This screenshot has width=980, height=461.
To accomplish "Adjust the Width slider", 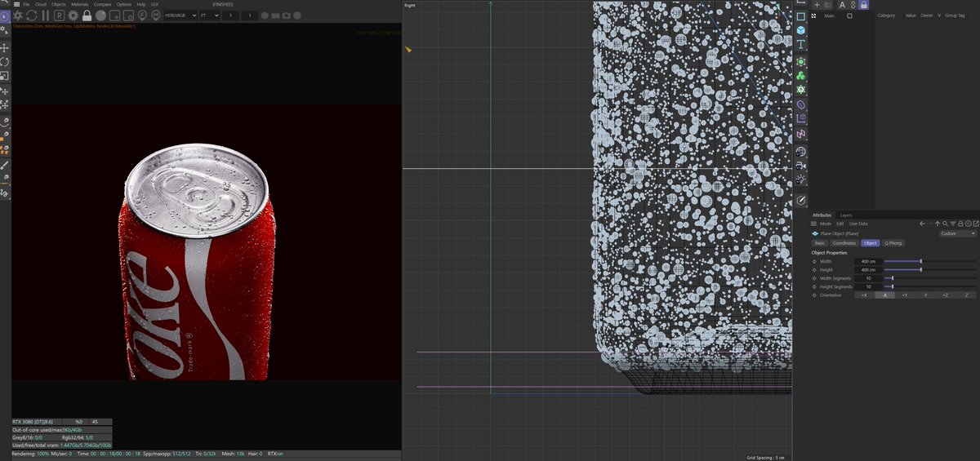I will (930, 261).
